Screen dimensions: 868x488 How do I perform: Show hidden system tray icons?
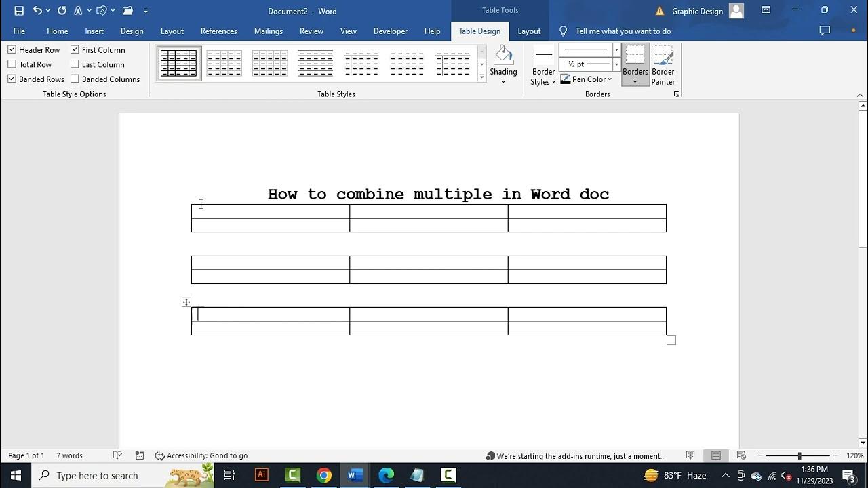725,475
